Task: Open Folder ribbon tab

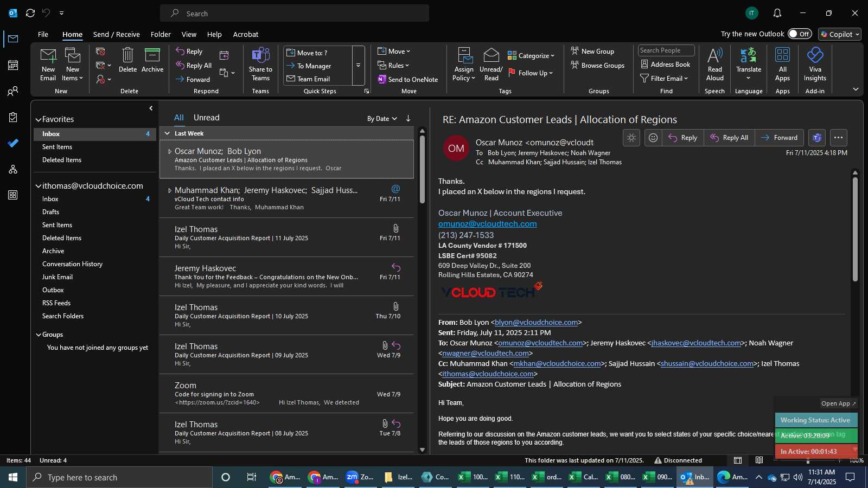Action: click(161, 34)
